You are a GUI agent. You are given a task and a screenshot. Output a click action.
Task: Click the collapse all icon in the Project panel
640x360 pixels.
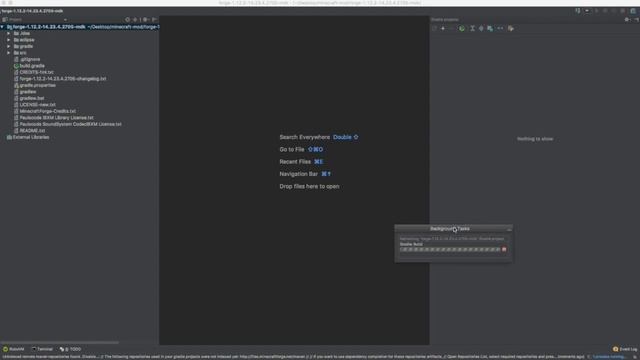135,20
